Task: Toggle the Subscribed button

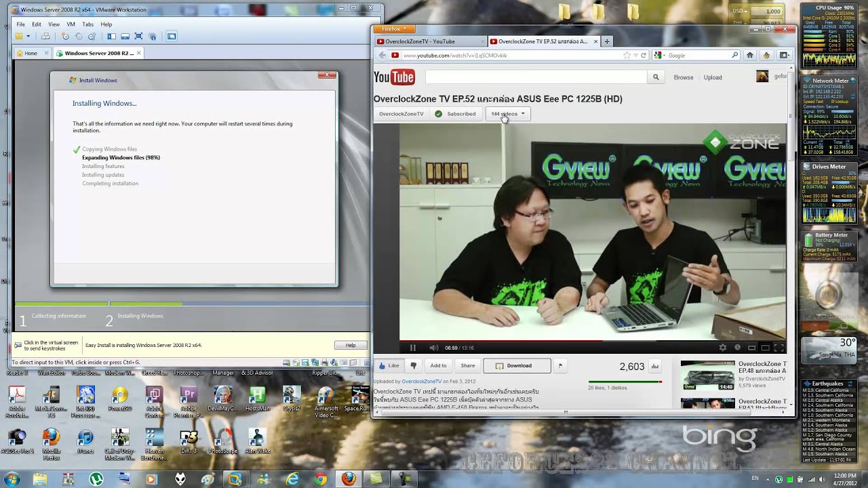Action: (x=456, y=114)
